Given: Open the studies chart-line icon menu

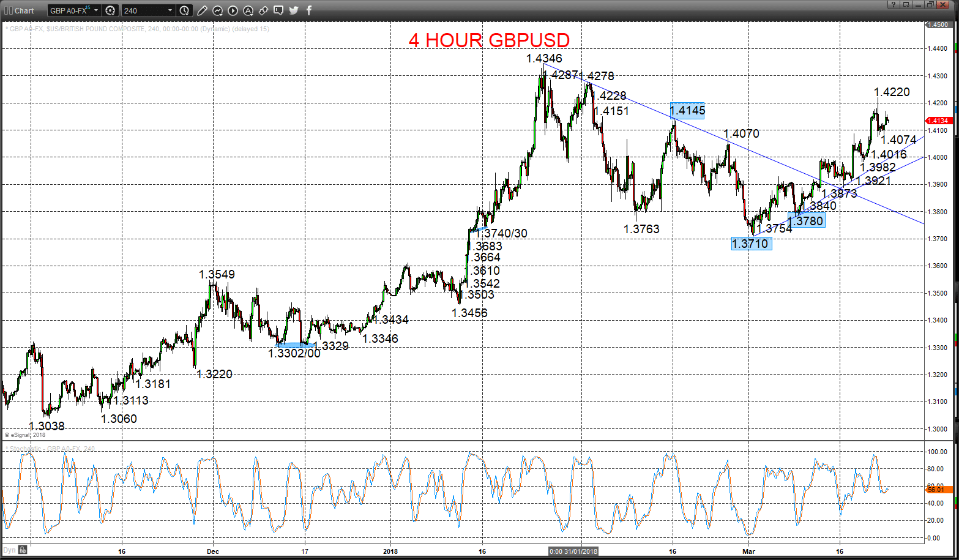Looking at the screenshot, I should tap(218, 10).
